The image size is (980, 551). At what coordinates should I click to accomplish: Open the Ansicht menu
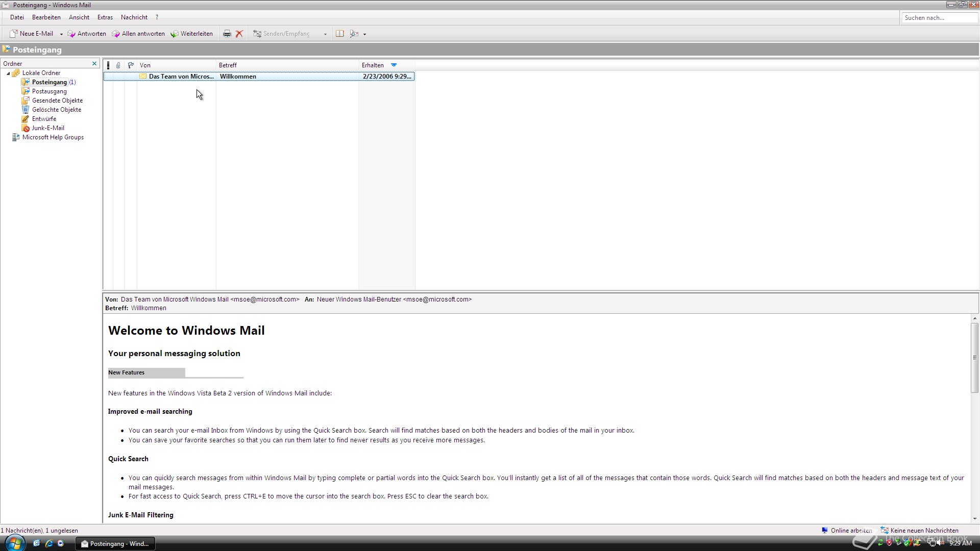[x=79, y=17]
